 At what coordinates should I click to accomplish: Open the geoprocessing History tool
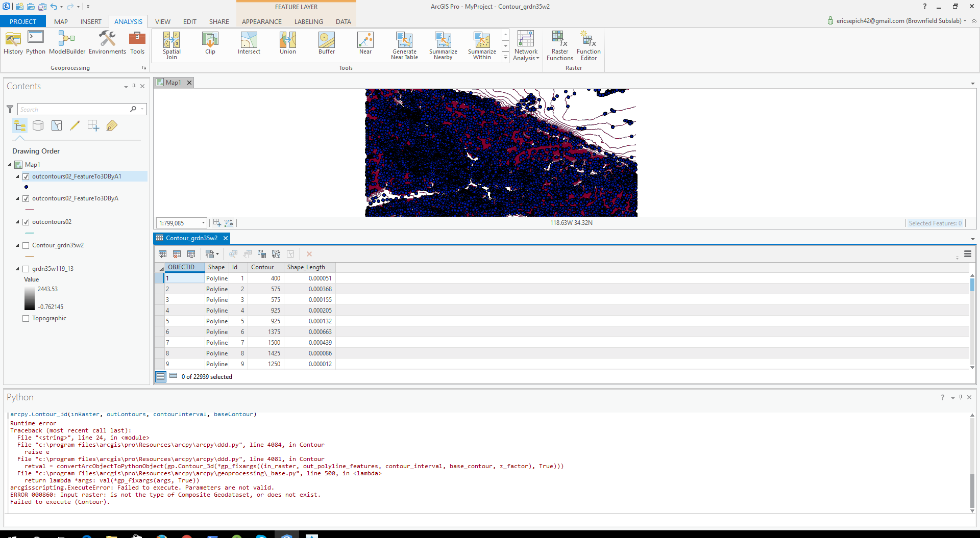[13, 43]
